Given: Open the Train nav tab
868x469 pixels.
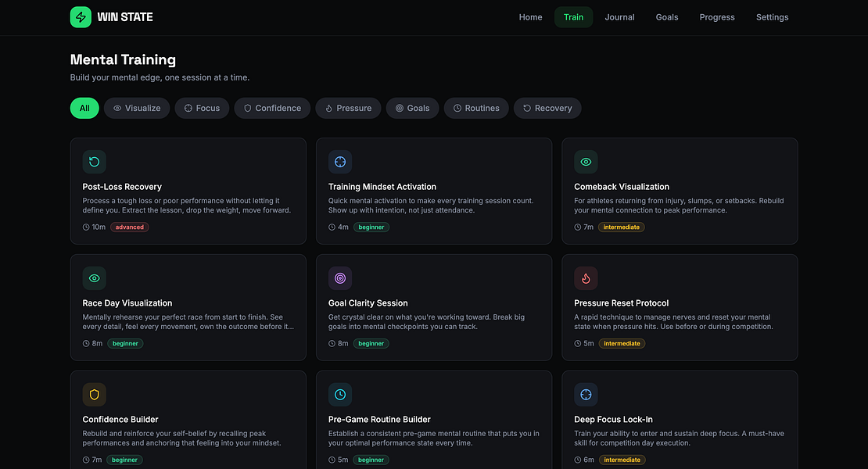Looking at the screenshot, I should point(573,17).
